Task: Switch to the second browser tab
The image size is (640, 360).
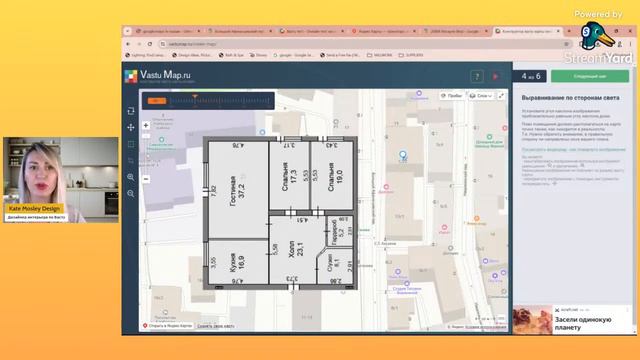Action: tap(239, 31)
